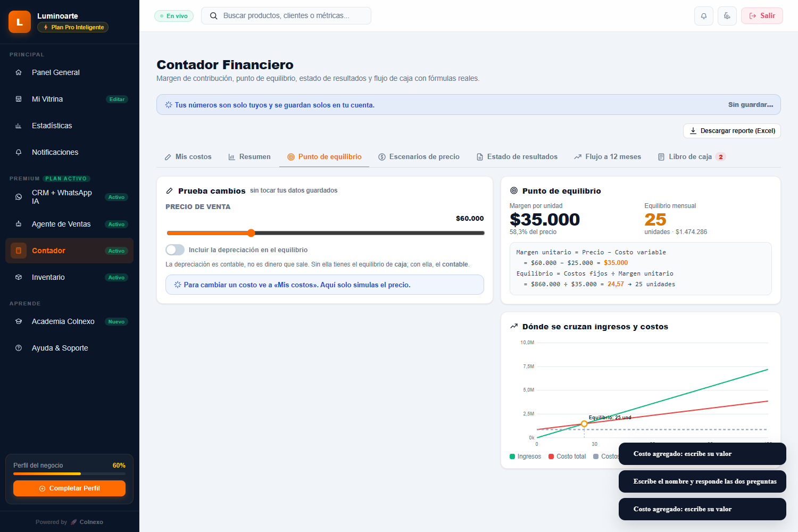Select the Punto de equilibrio tab

[x=325, y=157]
